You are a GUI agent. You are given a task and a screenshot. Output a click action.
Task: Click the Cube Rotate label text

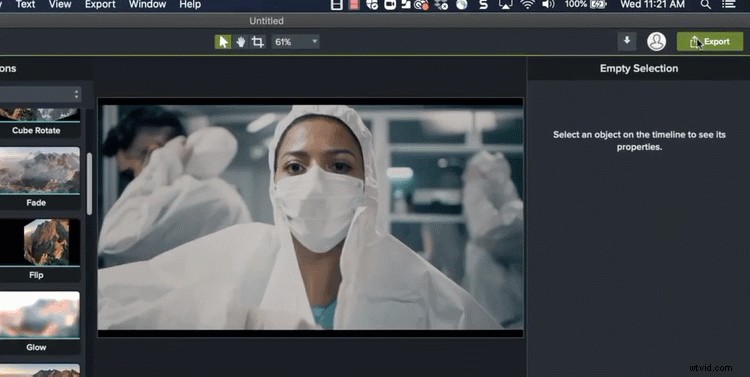(x=36, y=131)
